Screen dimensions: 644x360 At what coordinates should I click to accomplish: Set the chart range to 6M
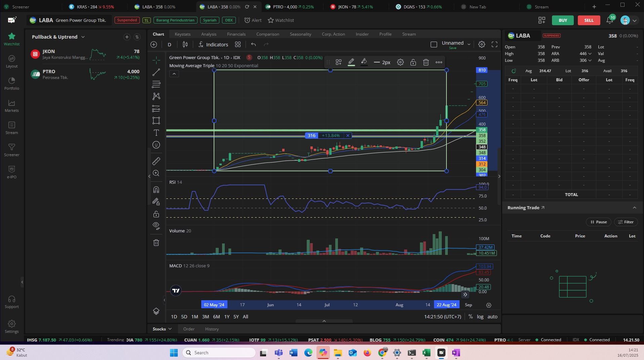tap(216, 317)
